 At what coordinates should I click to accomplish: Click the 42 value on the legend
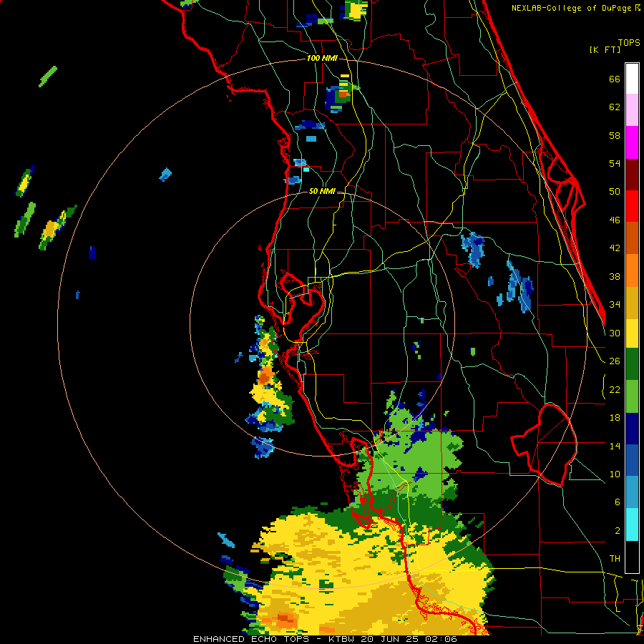tap(615, 248)
